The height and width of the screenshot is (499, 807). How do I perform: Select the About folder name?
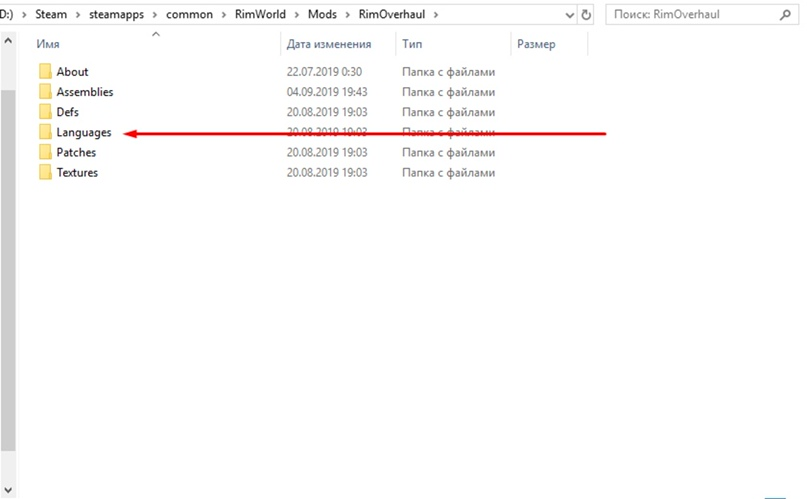pos(72,72)
